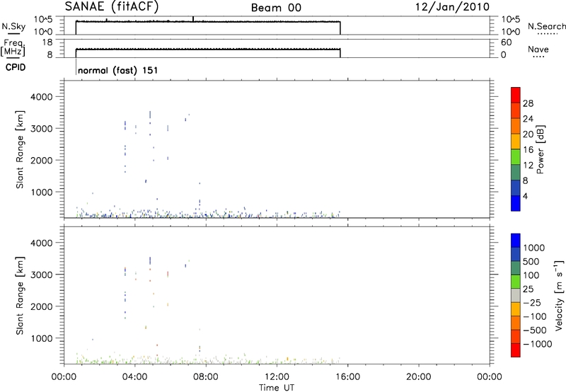
Task: Click the bright blue swatch below 4 dB
Action: 516,203
